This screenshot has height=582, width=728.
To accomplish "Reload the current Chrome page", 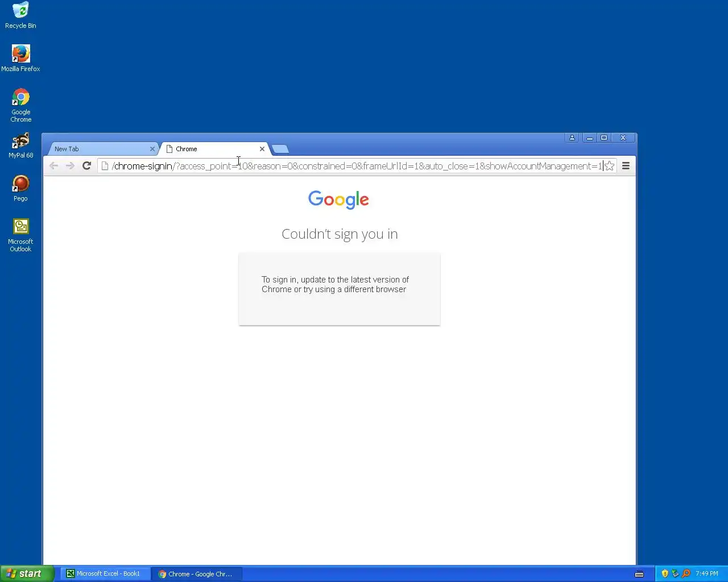I will pos(86,166).
